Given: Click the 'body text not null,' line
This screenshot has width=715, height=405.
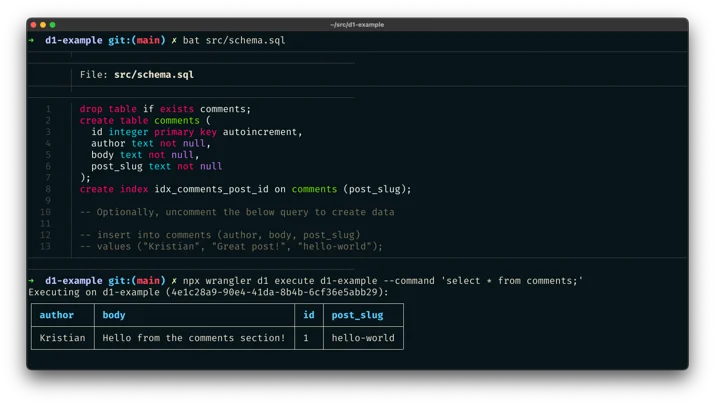Looking at the screenshot, I should (145, 155).
